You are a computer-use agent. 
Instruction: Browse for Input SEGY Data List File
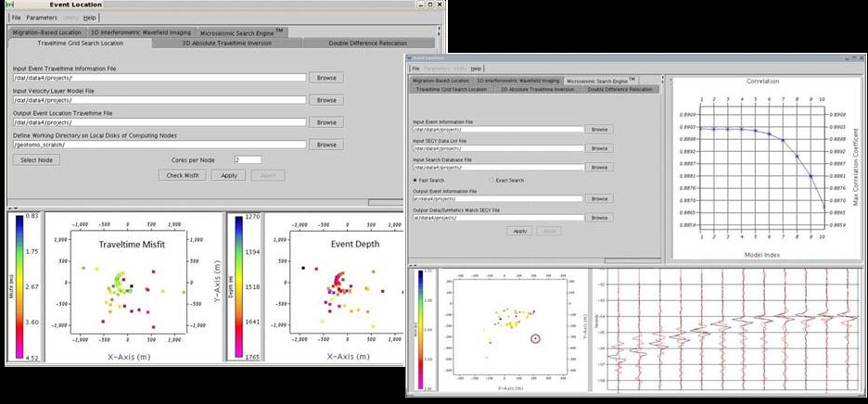click(600, 148)
